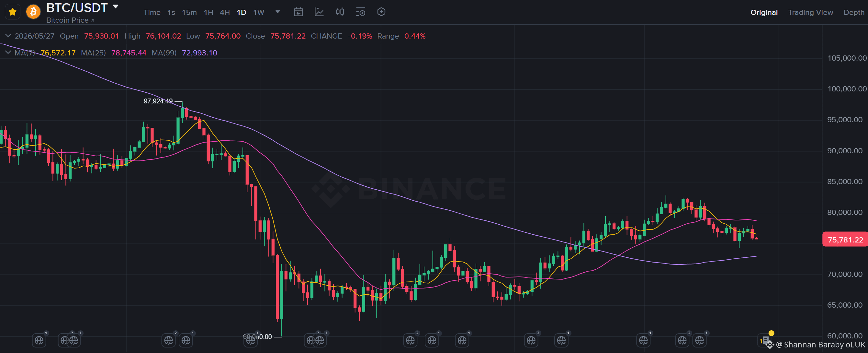Switch to the Original chart view

764,13
